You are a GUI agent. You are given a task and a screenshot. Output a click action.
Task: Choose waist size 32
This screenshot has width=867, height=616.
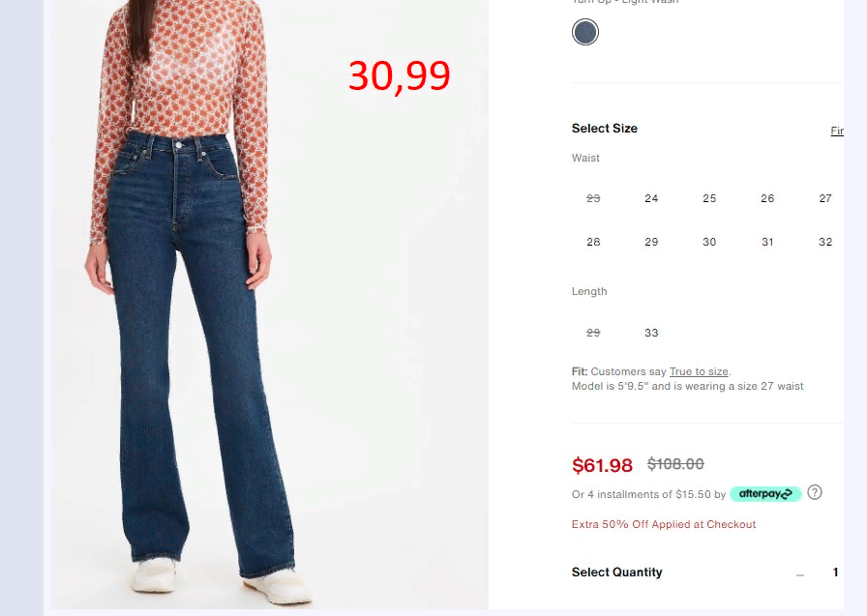coord(825,242)
